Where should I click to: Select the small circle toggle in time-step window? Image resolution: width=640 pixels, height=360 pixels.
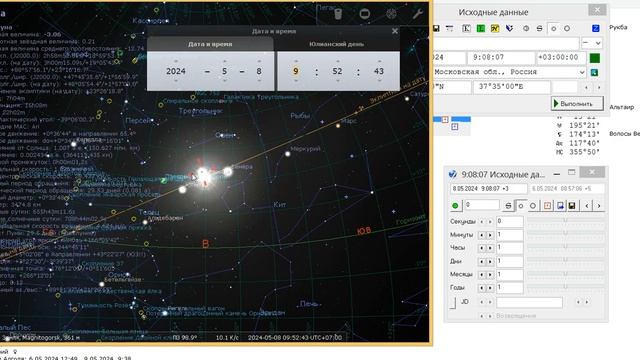[520, 206]
